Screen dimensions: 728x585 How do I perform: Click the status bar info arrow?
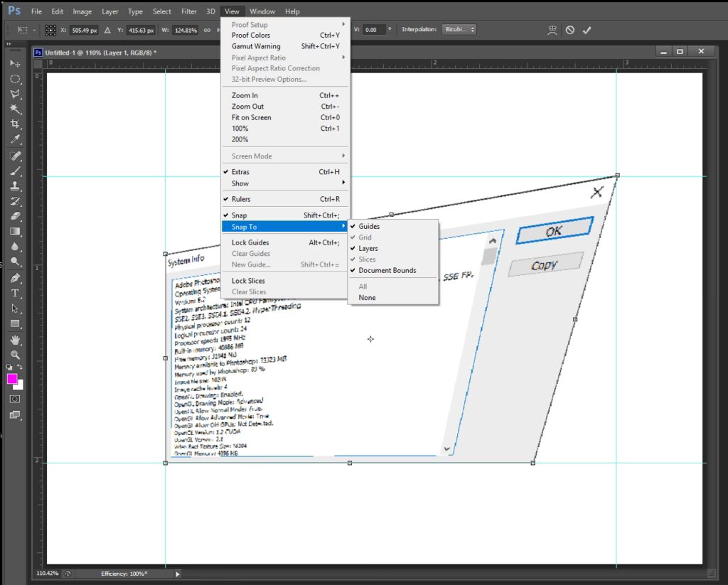(x=178, y=574)
